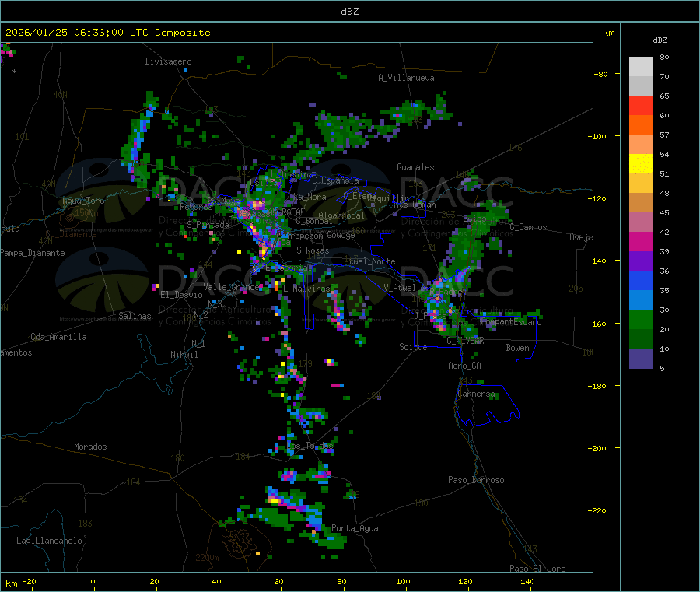Click the C_Española map label
The height and width of the screenshot is (592, 700).
pyautogui.click(x=336, y=180)
